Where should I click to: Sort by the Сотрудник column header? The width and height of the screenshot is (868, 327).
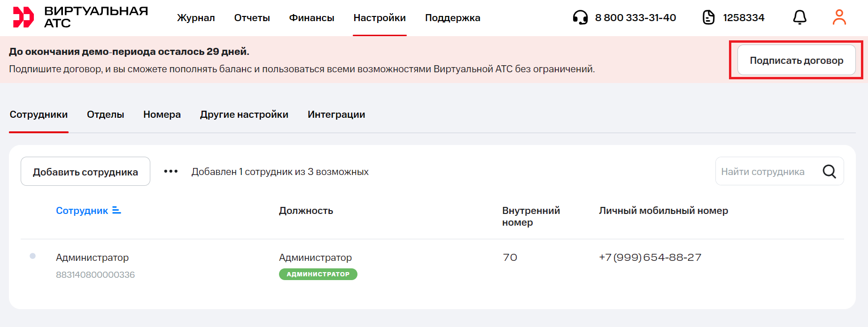(82, 211)
